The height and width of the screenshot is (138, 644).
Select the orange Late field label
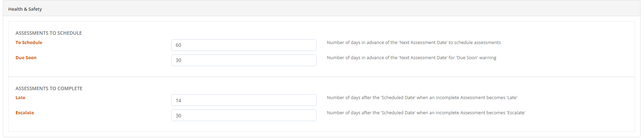(20, 97)
